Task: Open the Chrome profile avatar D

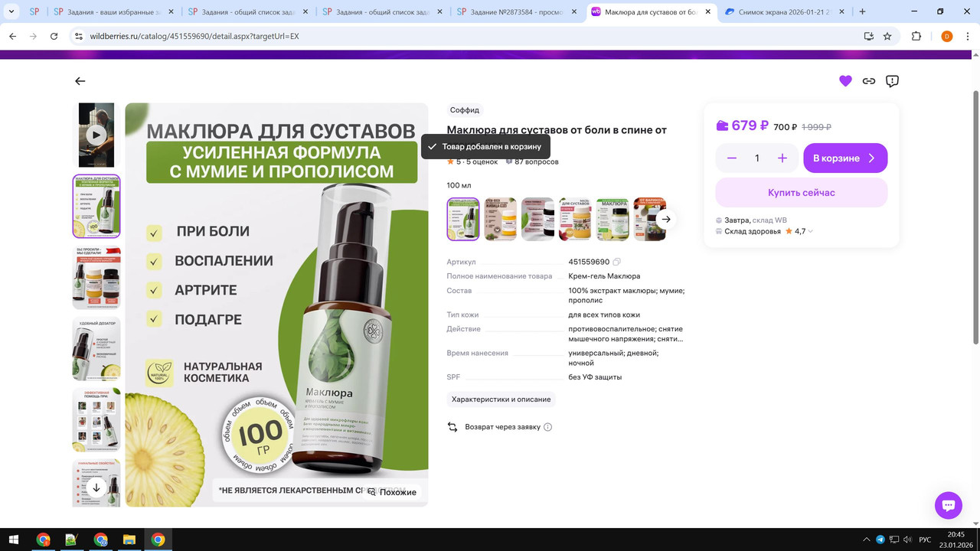Action: (x=947, y=36)
